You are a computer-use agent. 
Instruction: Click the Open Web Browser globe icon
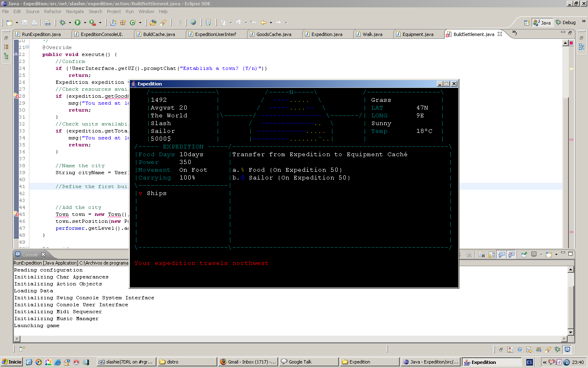click(193, 22)
